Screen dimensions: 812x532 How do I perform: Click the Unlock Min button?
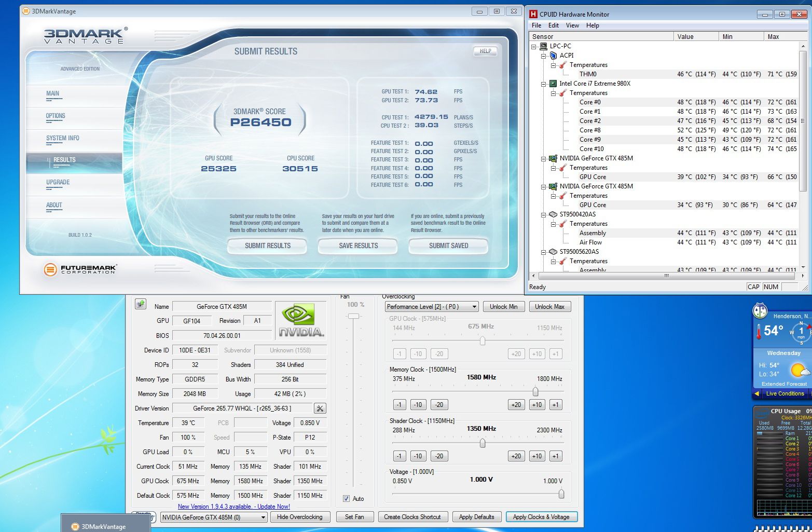pyautogui.click(x=503, y=307)
